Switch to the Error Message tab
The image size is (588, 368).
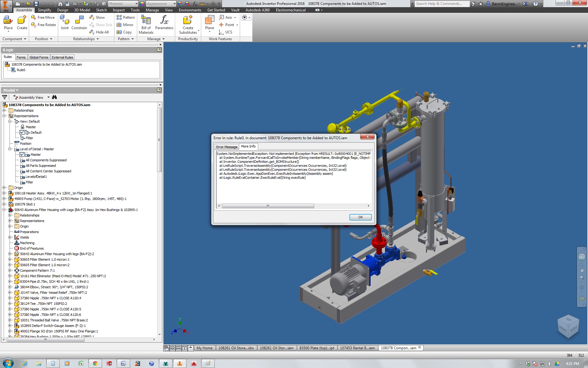(227, 147)
